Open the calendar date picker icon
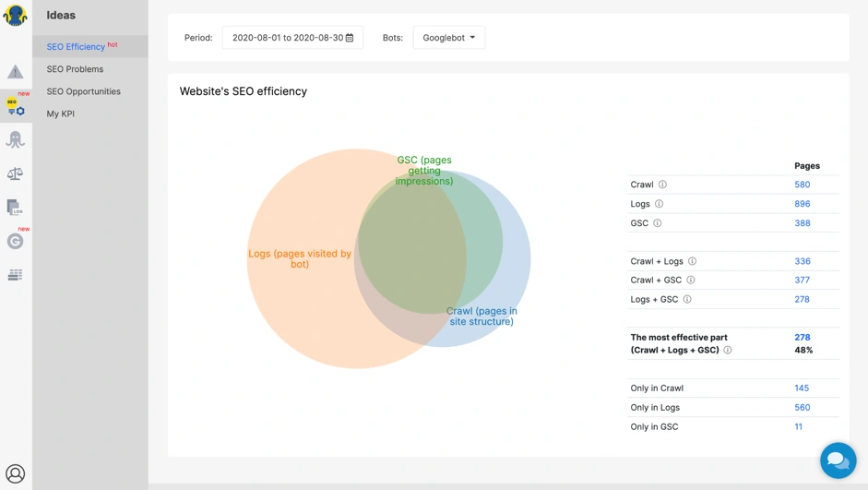868x490 pixels. point(350,38)
